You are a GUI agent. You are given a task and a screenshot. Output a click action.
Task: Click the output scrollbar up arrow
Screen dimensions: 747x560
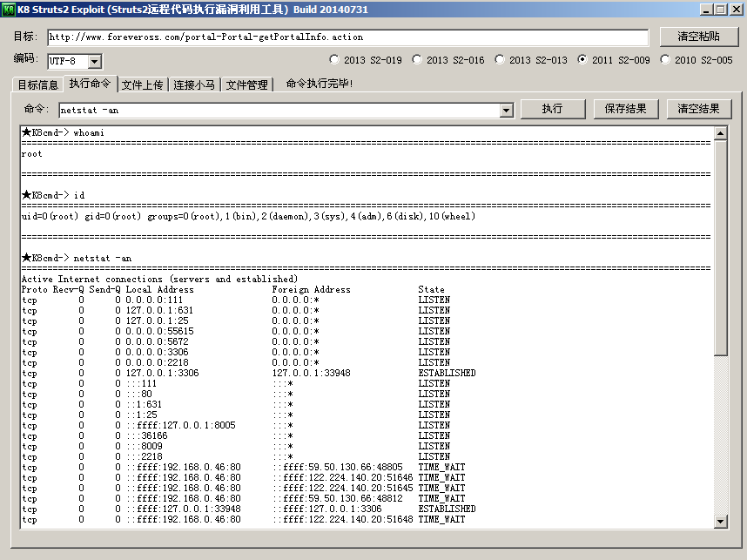pos(720,133)
